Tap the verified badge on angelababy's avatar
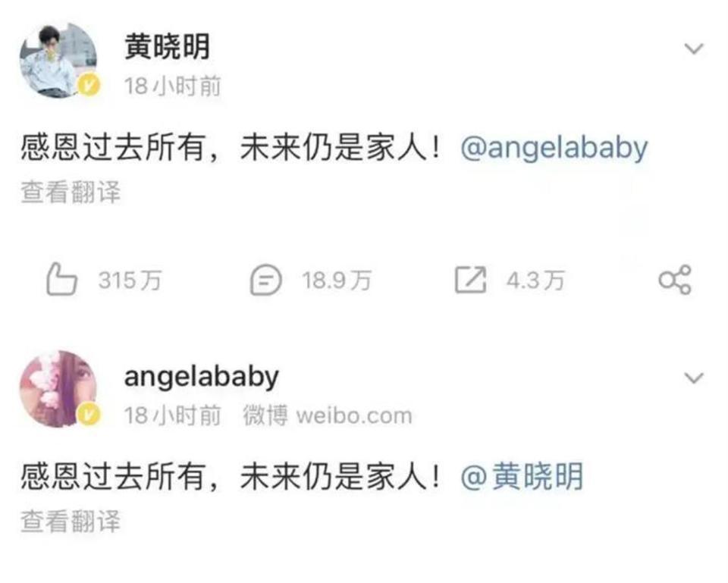 [89, 414]
